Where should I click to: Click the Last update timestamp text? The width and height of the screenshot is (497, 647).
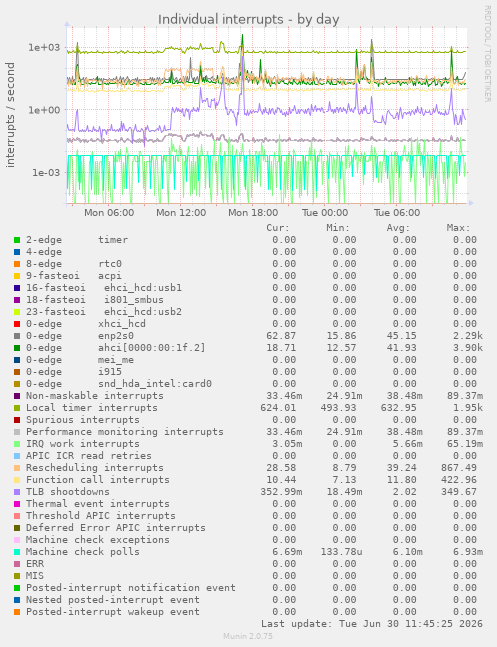tap(372, 623)
